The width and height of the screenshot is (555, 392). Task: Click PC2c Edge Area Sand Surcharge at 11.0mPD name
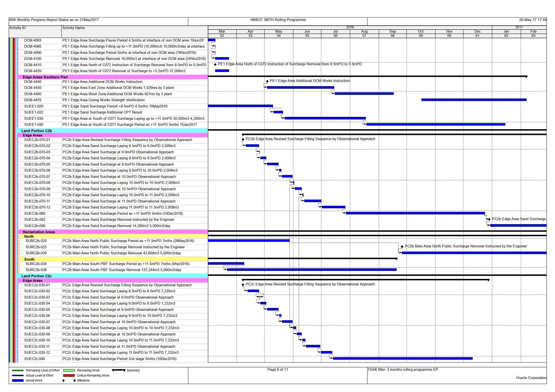(119, 347)
